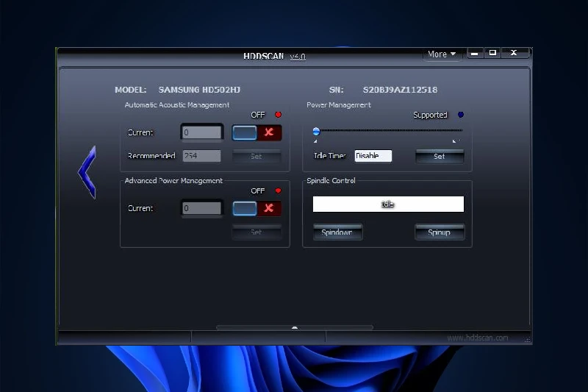Click the red OFF indicator for Advanced Power Management
588x392 pixels.
(279, 190)
